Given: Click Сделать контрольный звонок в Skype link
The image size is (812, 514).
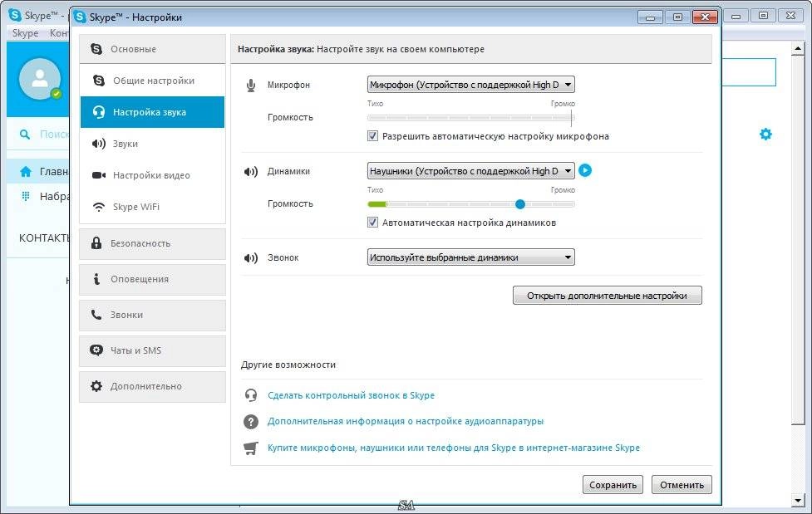Looking at the screenshot, I should pyautogui.click(x=351, y=395).
